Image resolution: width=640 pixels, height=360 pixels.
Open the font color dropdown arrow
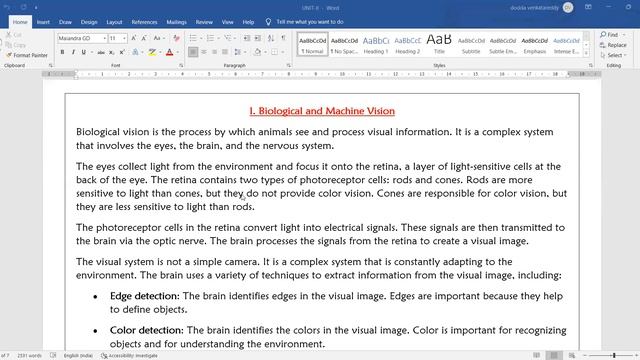point(178,52)
